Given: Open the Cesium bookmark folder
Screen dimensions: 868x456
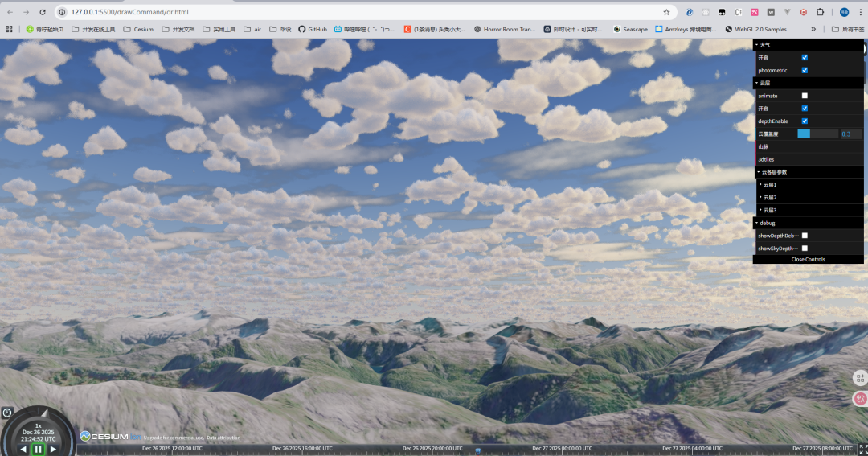Looking at the screenshot, I should (x=138, y=29).
